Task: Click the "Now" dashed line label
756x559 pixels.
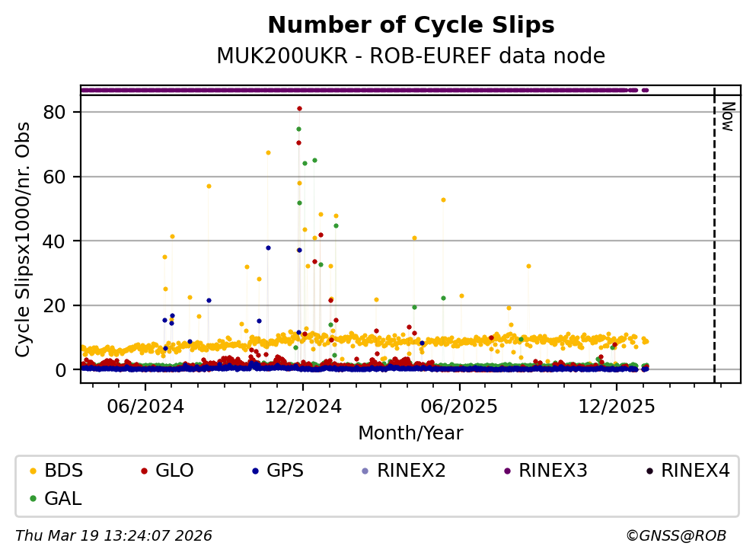Action: (728, 117)
